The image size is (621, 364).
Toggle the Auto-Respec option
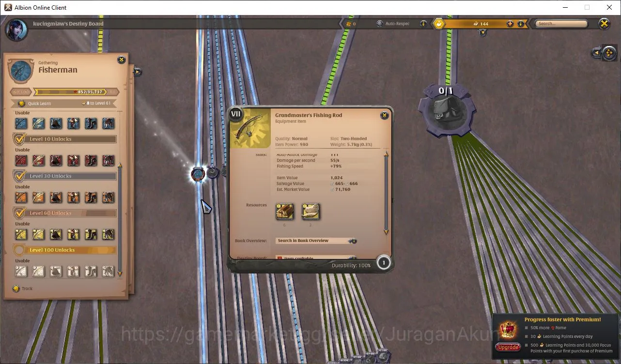coord(380,24)
